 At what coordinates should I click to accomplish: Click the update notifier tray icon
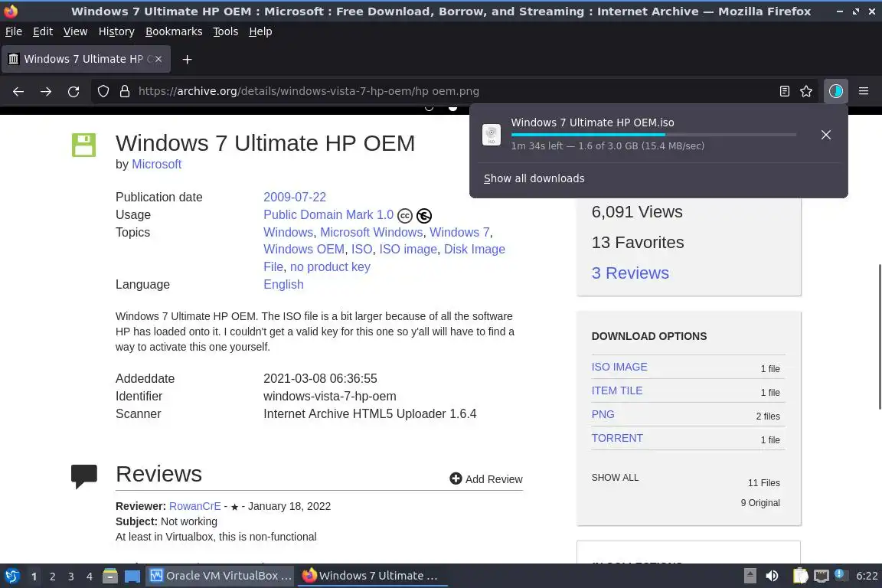click(840, 574)
